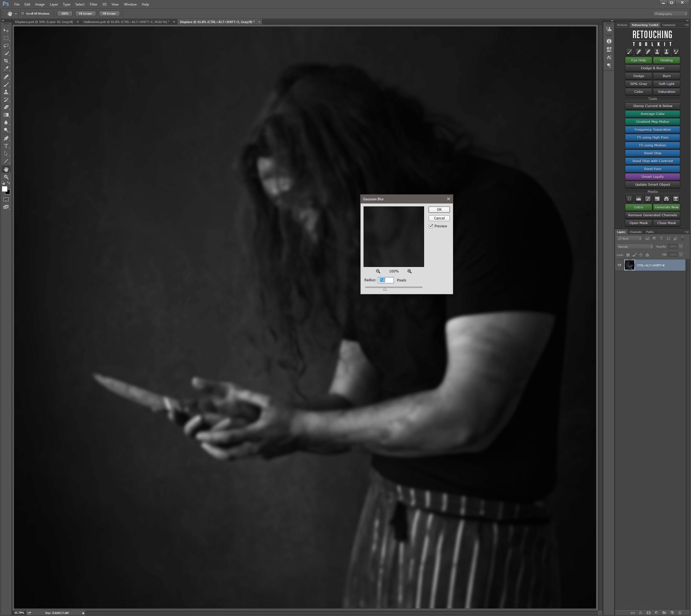The width and height of the screenshot is (691, 616).
Task: Switch to the Channels tab
Action: coord(635,232)
